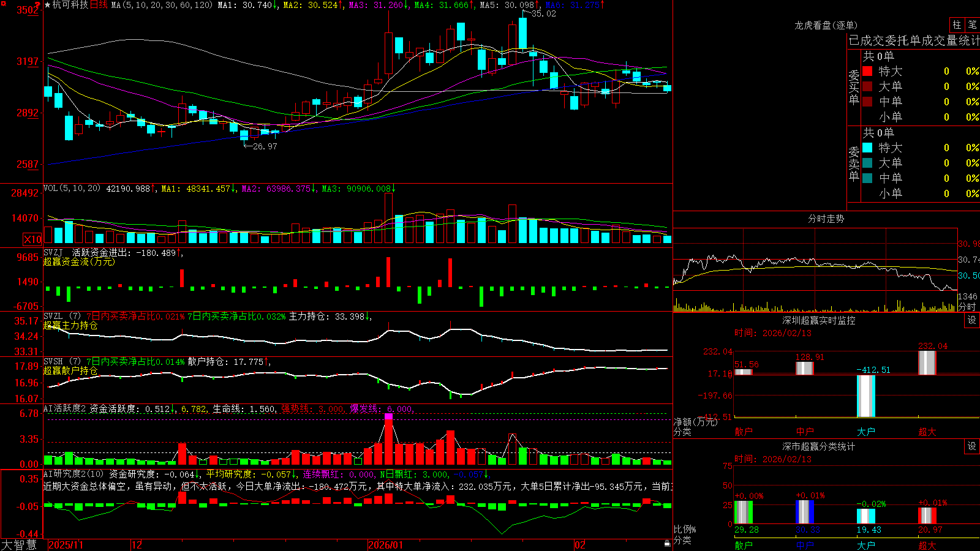Click the red 特大 swatch under 委买单
Viewport: 980px width, 551px height.
click(x=867, y=71)
